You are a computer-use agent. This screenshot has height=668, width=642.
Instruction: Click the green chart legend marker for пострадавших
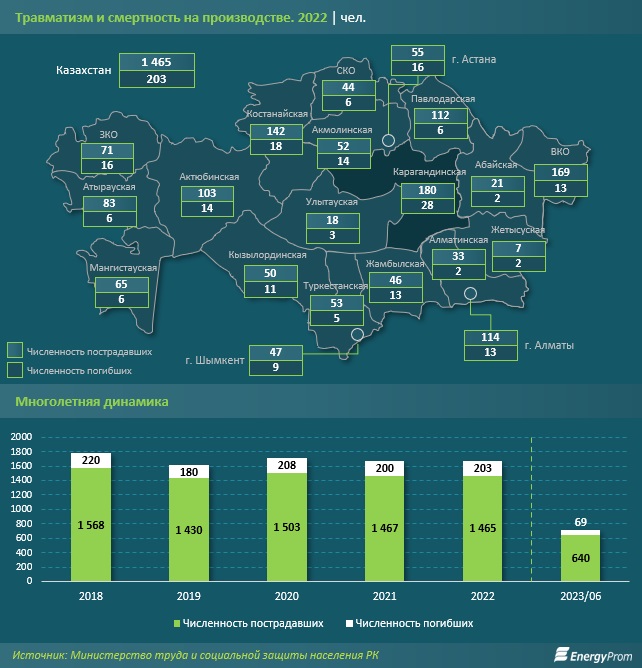click(x=177, y=624)
